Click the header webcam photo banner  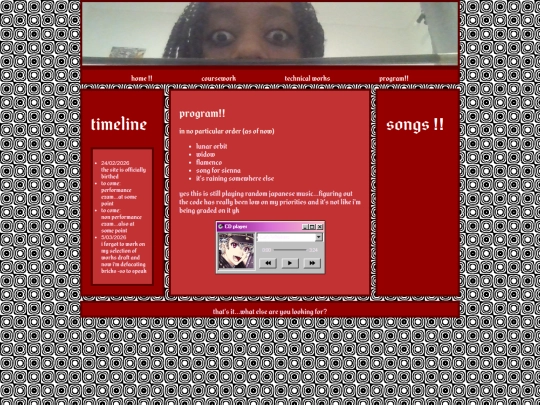(x=270, y=33)
